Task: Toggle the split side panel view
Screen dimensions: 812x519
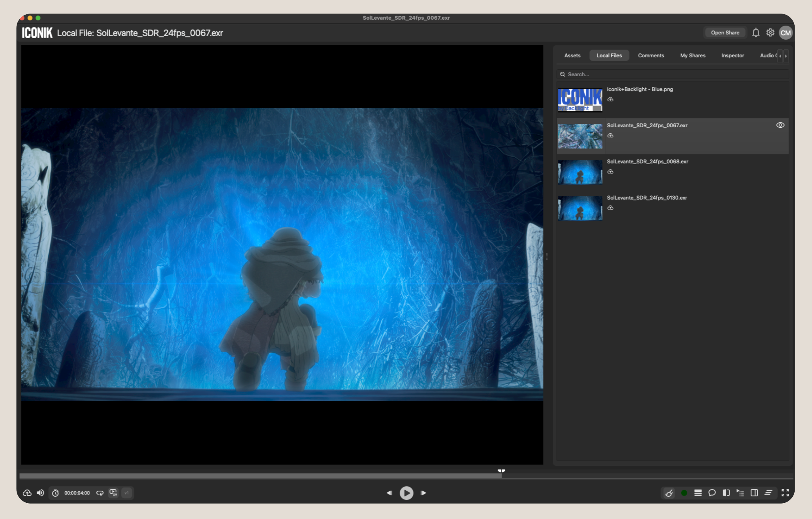Action: (754, 493)
